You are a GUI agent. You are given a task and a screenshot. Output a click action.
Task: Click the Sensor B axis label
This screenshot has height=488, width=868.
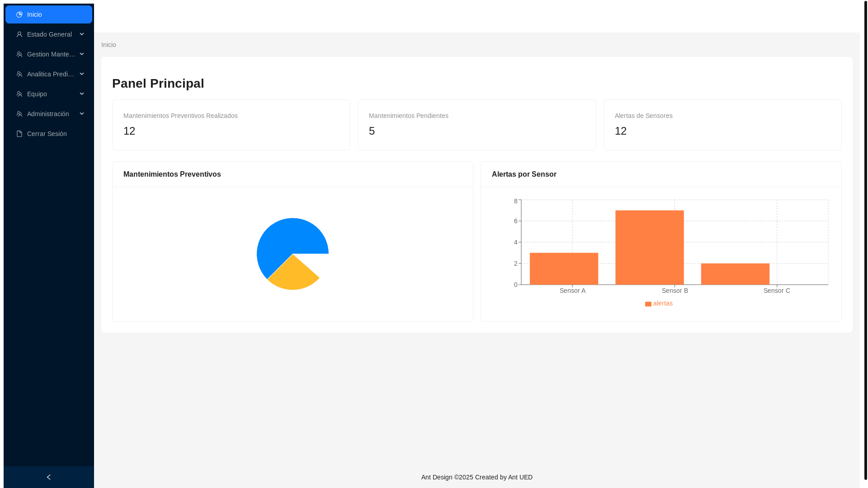click(x=675, y=291)
